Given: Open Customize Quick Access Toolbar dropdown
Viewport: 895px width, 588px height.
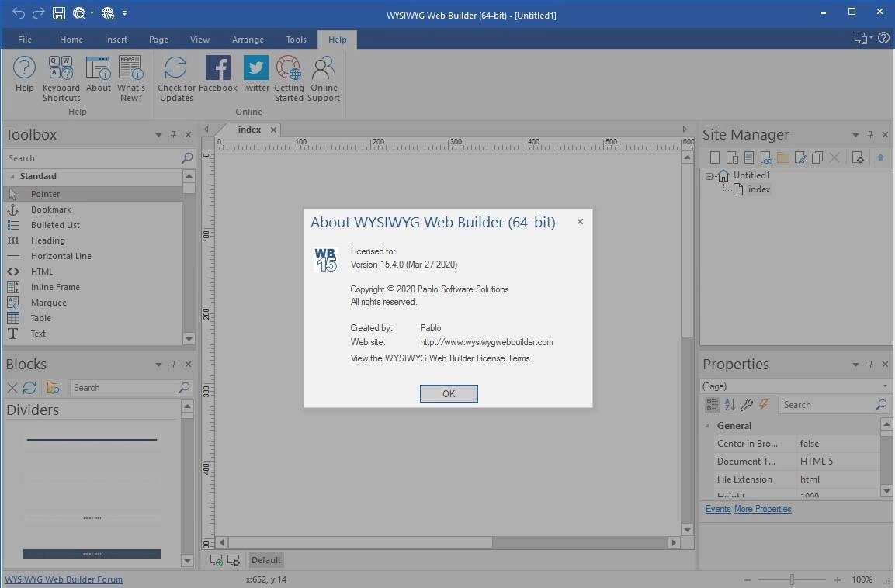Looking at the screenshot, I should click(124, 12).
